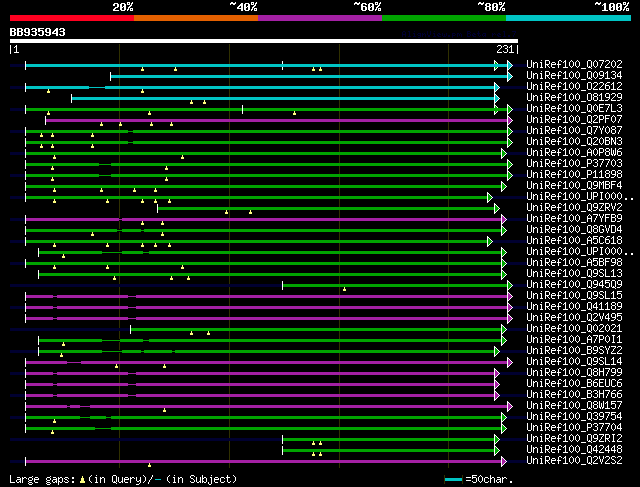Select the short green UniRef100_Q42448 alignment bar
Image resolution: width=640 pixels, height=487 pixels.
tap(388, 450)
